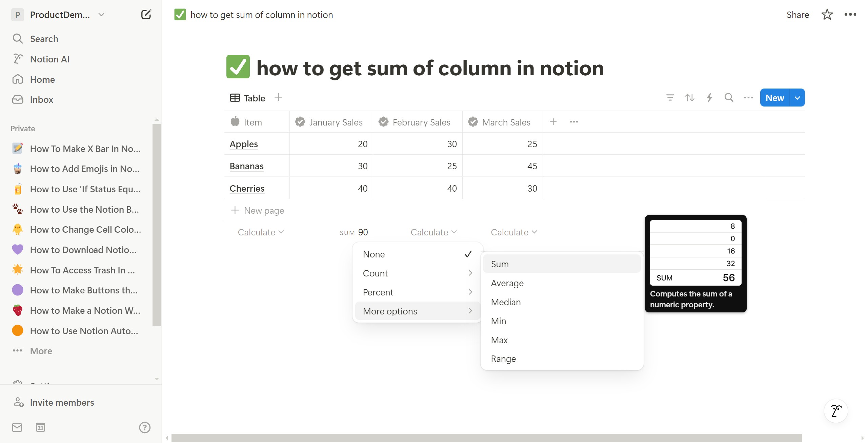Open Notion Calendar icon
Screen dimensions: 868x443
pos(40,427)
